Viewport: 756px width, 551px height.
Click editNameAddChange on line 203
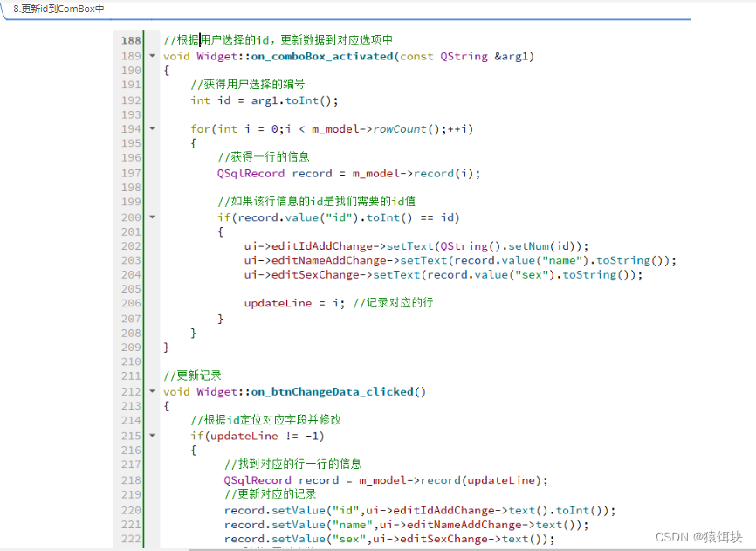point(329,261)
